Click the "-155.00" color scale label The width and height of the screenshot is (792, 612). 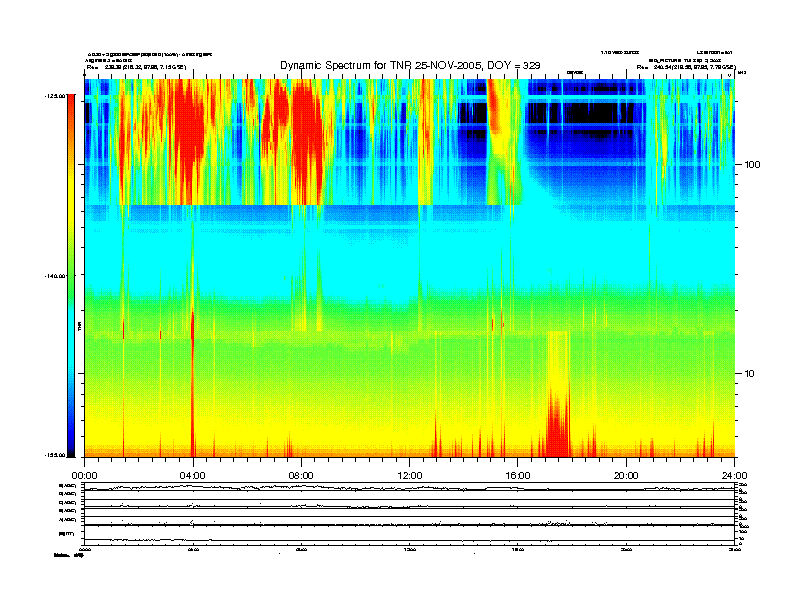tap(55, 455)
